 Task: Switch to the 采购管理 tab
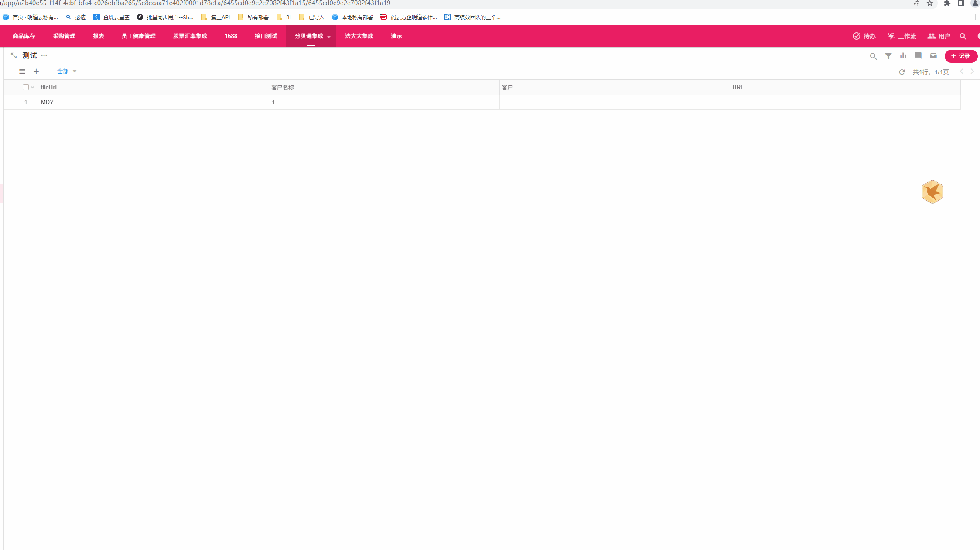64,36
